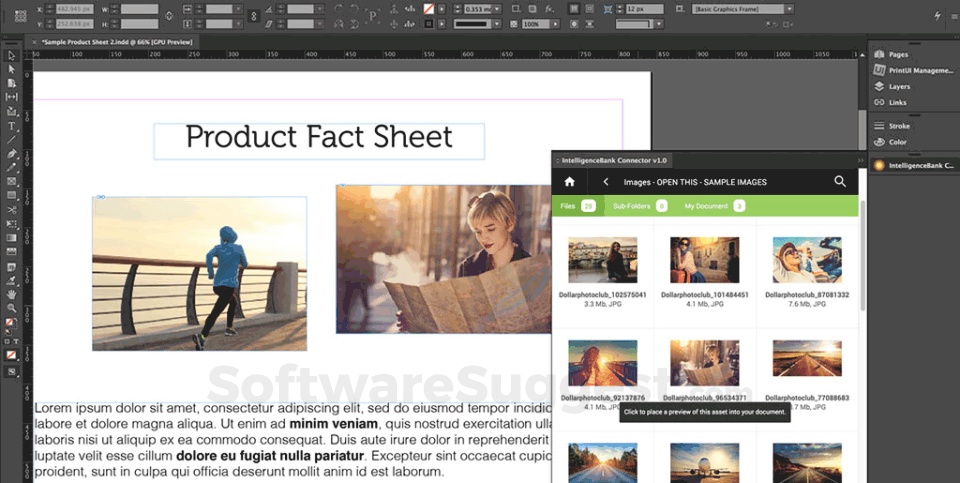
Task: Open the scale X percentage dropdown
Action: click(238, 9)
